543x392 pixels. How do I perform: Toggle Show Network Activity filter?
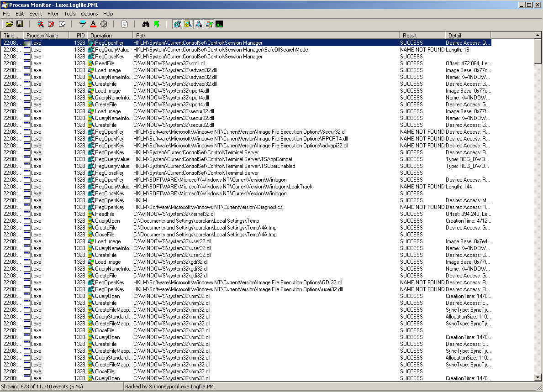click(199, 24)
